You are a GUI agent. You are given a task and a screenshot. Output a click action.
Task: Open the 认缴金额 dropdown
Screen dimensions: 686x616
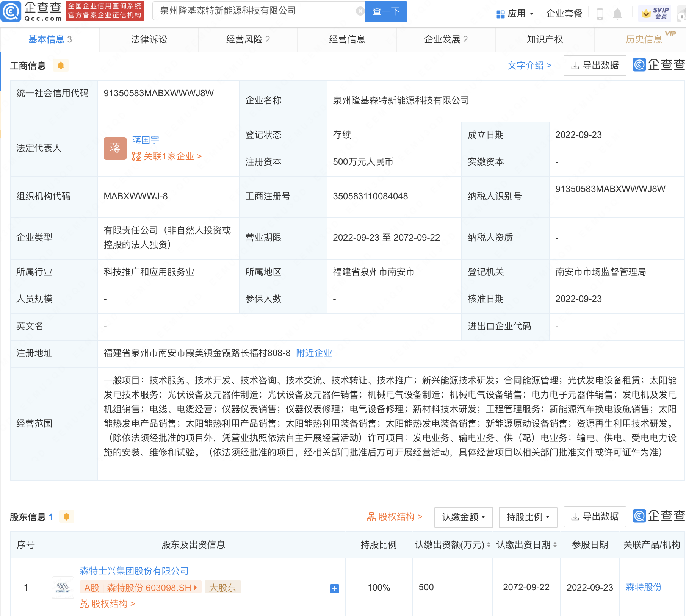464,517
